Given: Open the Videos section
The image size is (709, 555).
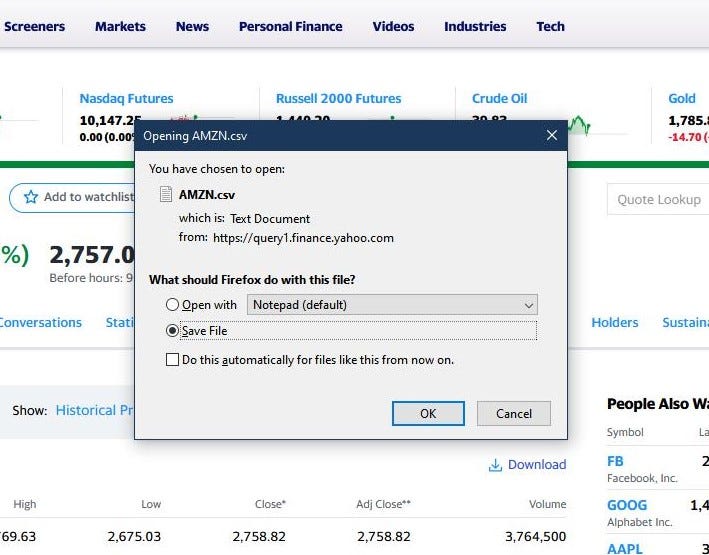Looking at the screenshot, I should click(393, 27).
